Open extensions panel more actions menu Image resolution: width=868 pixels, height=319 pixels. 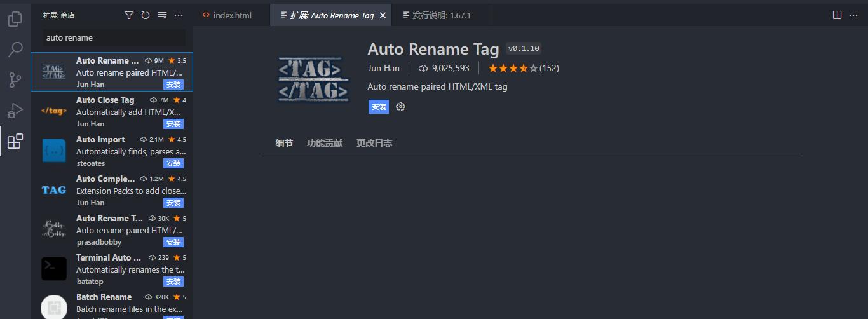tap(179, 15)
